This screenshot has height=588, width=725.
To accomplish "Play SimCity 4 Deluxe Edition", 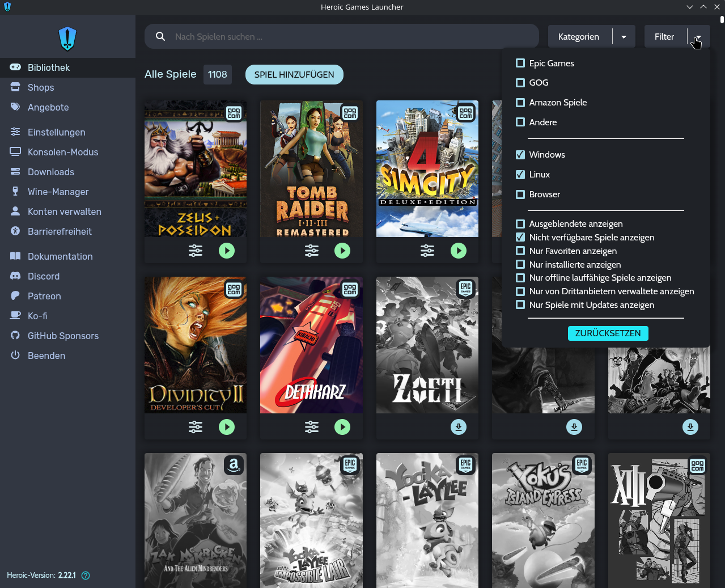I will tap(459, 251).
